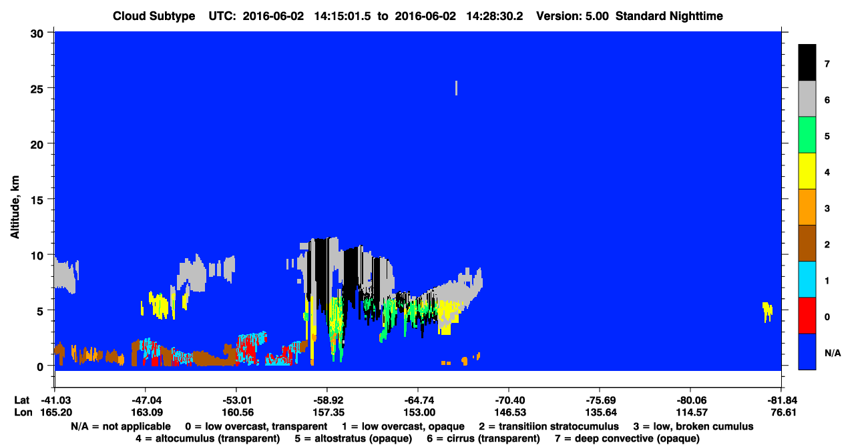This screenshot has width=868, height=445.
Task: Click the blue N/A legend swatch
Action: [807, 352]
